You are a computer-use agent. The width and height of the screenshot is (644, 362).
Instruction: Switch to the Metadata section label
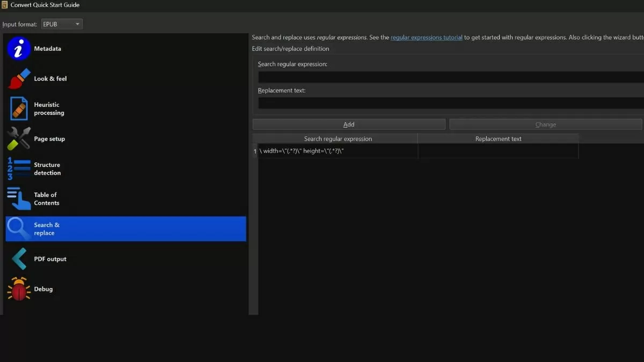click(x=47, y=49)
